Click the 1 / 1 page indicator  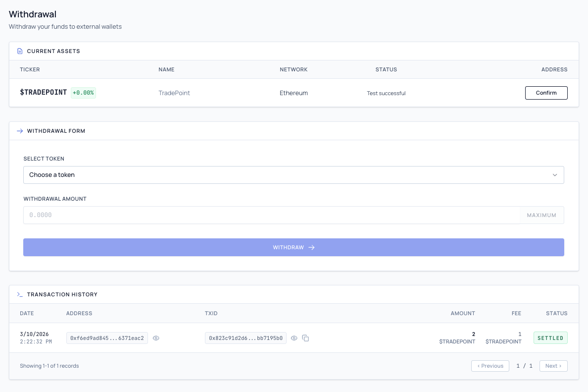pyautogui.click(x=524, y=366)
